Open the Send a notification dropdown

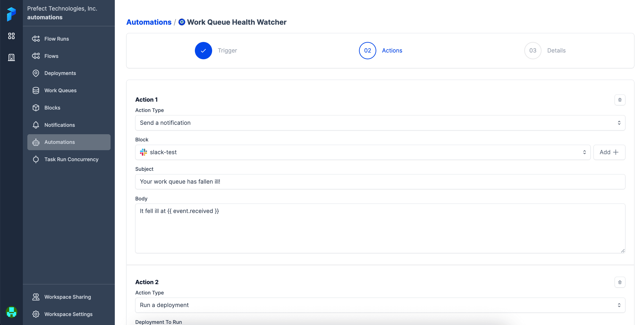380,123
